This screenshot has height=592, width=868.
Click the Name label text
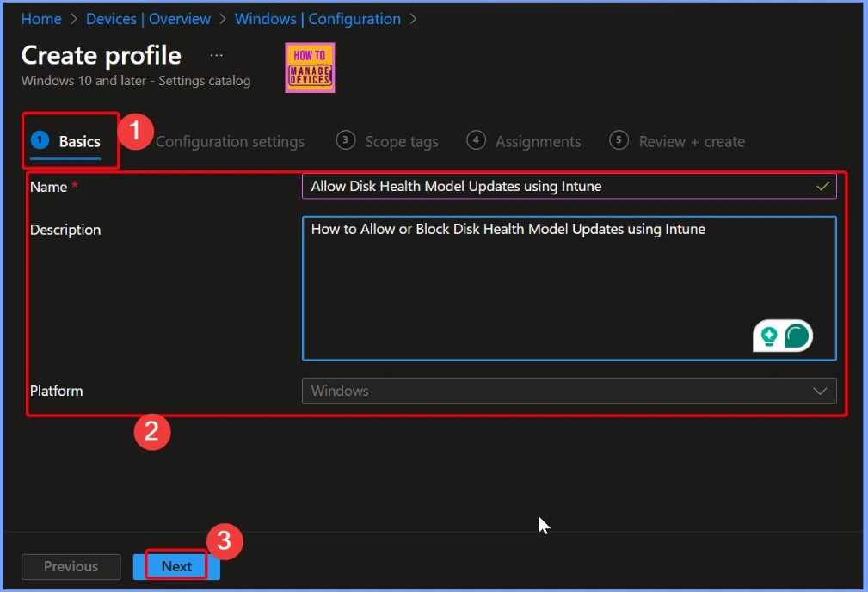click(x=49, y=188)
